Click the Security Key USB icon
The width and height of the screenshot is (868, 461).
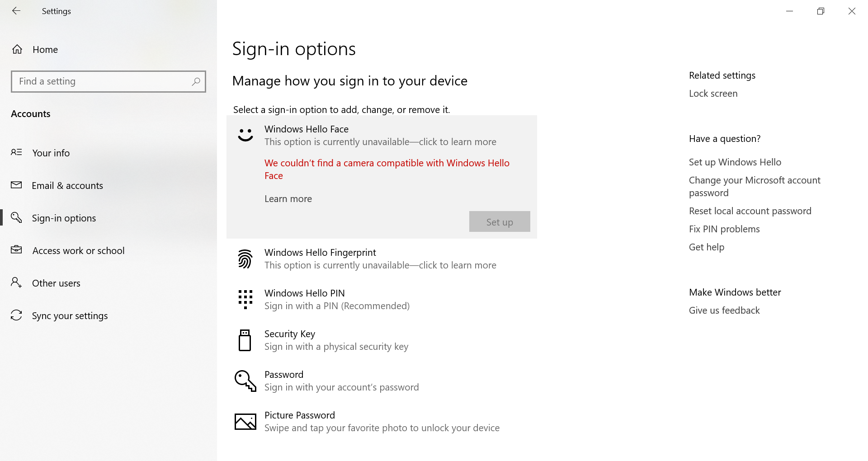click(x=245, y=340)
